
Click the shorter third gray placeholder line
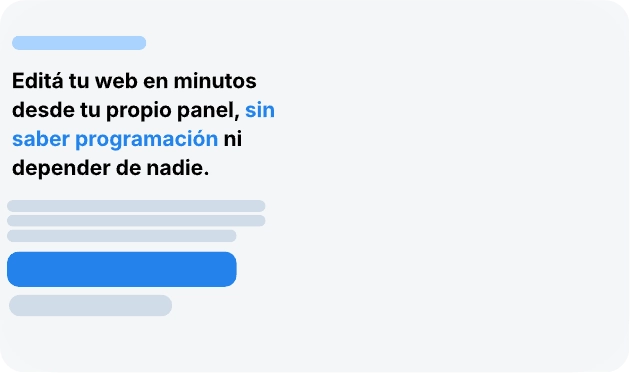click(x=122, y=236)
